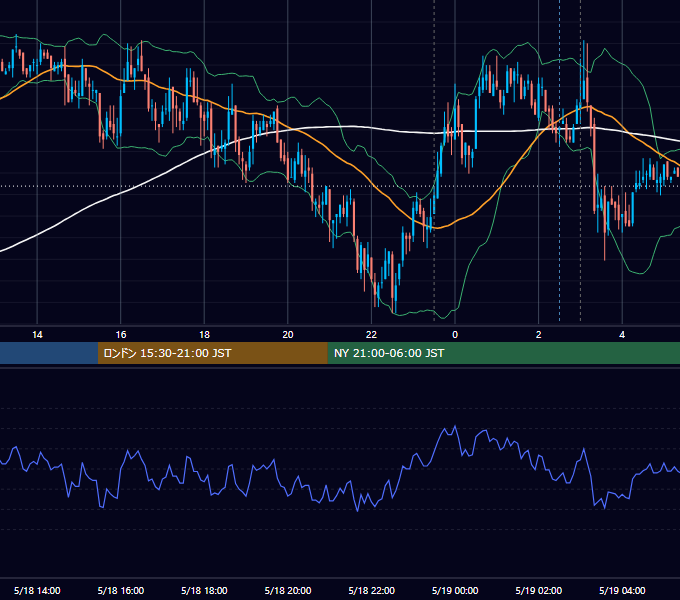Click the 5/18 14:00 date label

point(37,590)
